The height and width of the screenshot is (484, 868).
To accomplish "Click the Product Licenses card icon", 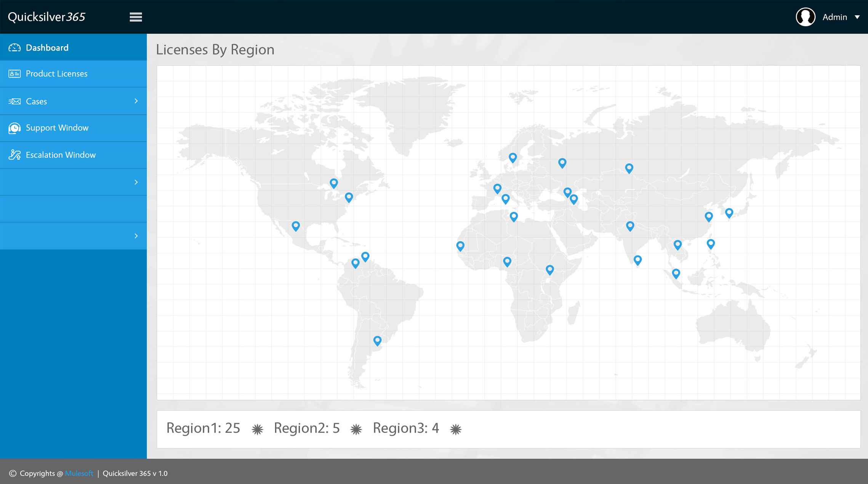I will point(14,74).
